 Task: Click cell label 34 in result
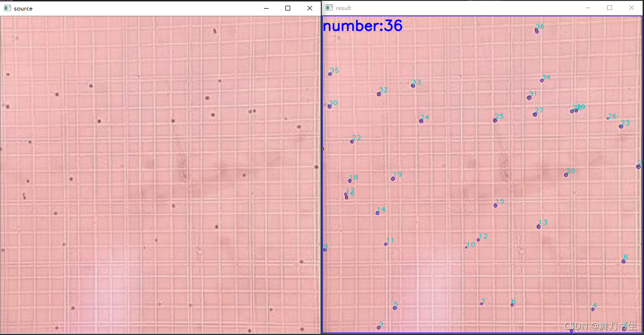click(x=546, y=77)
